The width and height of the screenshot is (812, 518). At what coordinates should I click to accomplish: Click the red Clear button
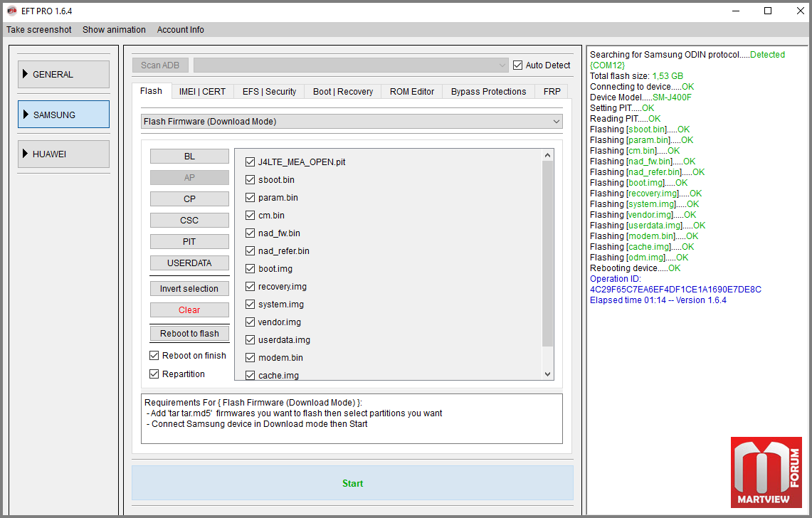[x=189, y=310]
